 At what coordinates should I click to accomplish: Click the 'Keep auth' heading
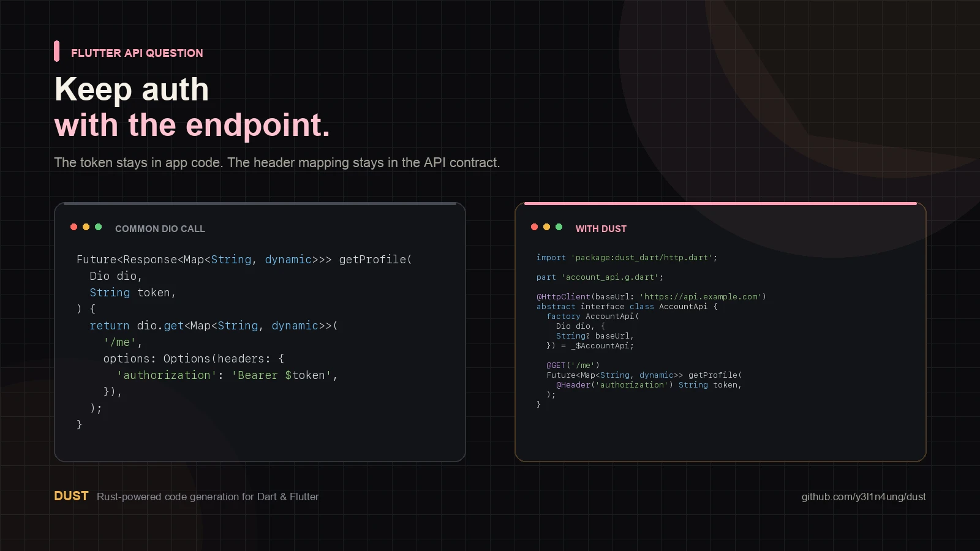(x=132, y=89)
